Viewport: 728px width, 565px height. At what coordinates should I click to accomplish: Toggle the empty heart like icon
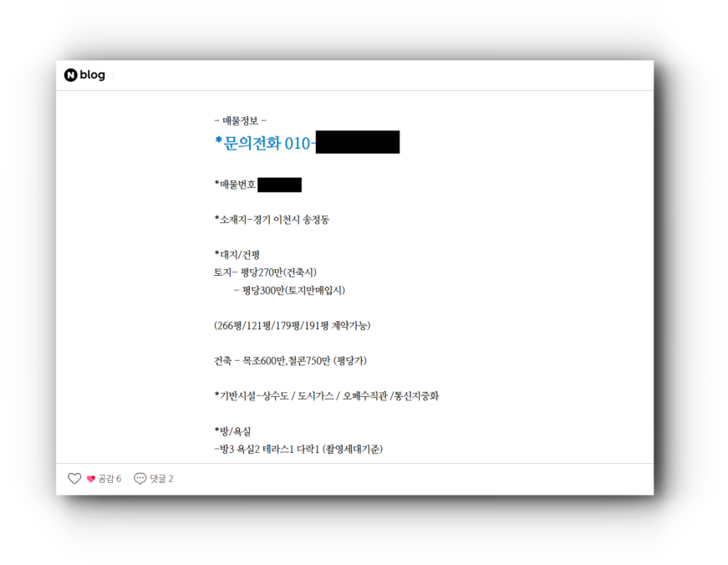click(74, 479)
